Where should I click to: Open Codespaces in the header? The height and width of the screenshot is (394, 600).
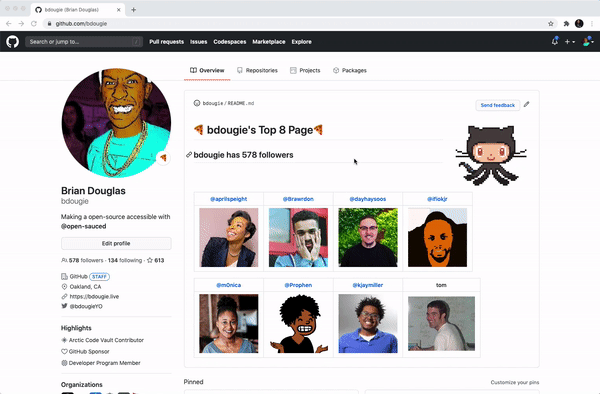[230, 42]
